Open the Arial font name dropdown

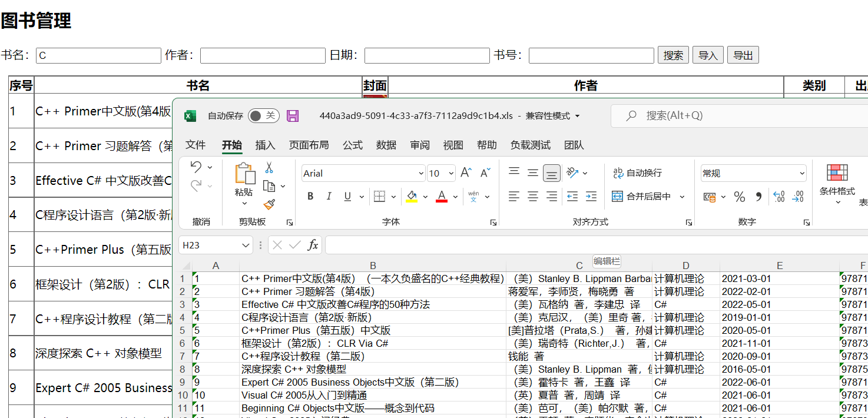point(421,173)
